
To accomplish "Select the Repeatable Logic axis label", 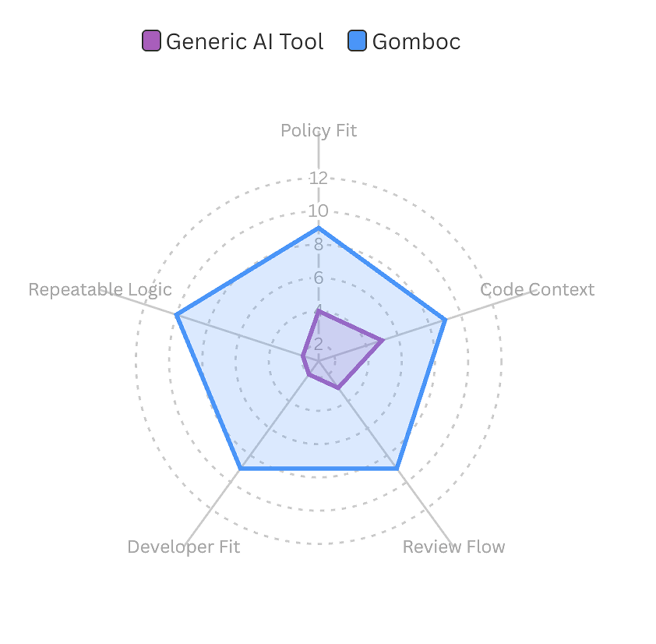I will 100,290.
